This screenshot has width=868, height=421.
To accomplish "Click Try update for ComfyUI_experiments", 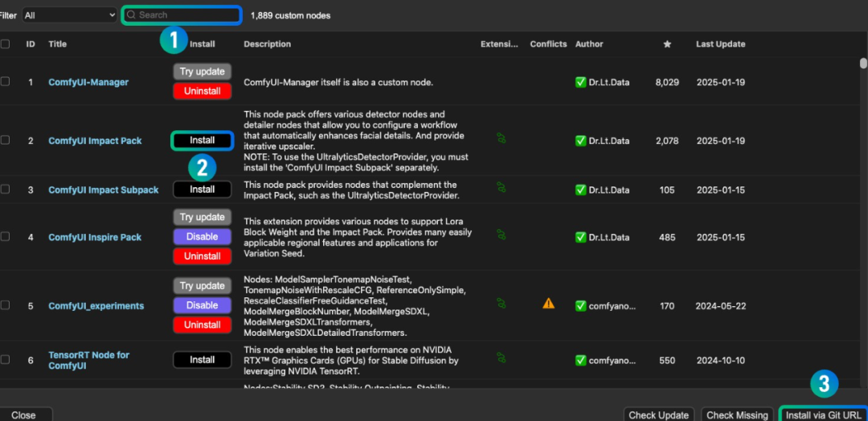I will (202, 286).
